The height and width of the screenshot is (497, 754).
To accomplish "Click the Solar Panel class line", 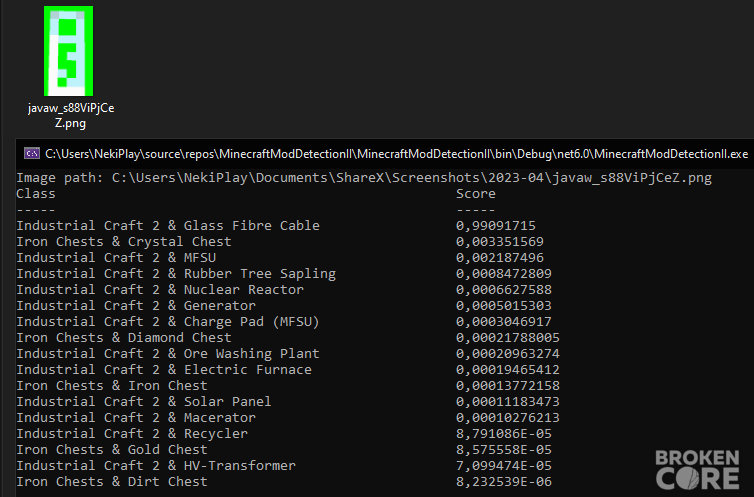I will point(144,401).
